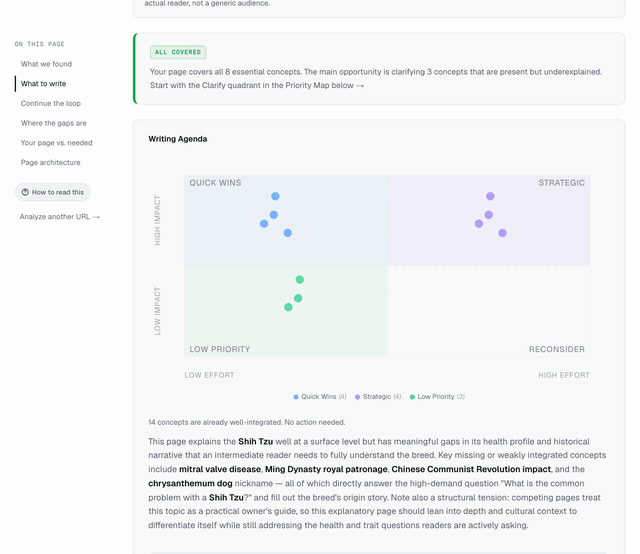This screenshot has height=554, width=640.
Task: Click the leftmost blue Quick Wins dot
Action: click(264, 224)
